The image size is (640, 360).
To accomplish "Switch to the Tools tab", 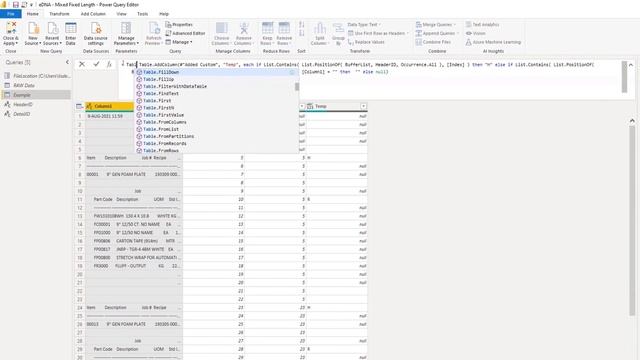I will (142, 14).
